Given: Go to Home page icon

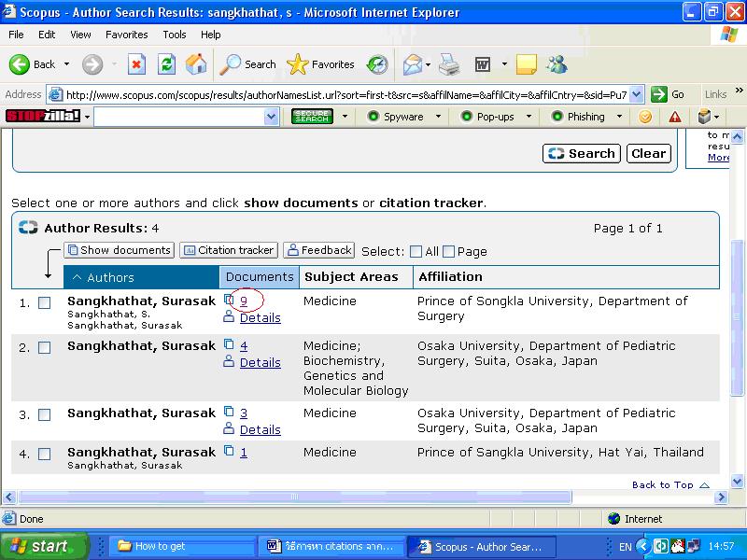Looking at the screenshot, I should click(196, 64).
